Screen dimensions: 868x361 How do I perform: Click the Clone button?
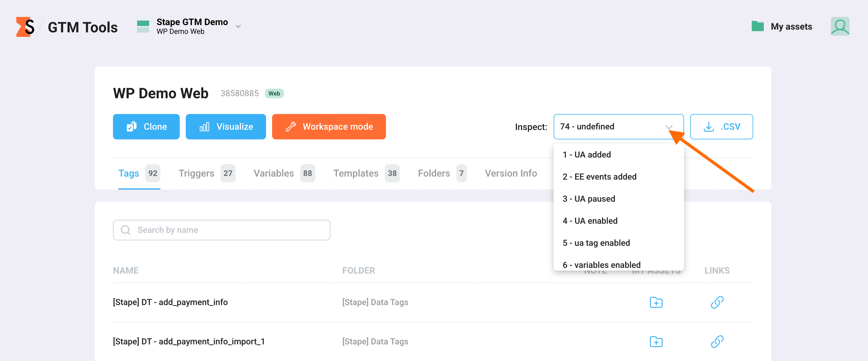(146, 126)
